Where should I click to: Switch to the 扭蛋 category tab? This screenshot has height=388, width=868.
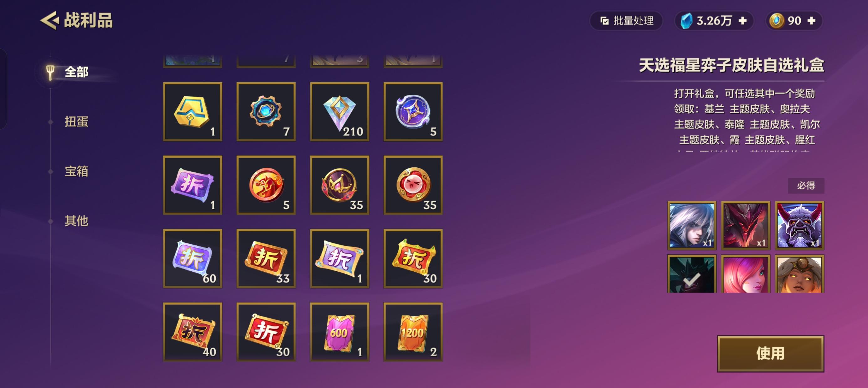click(x=76, y=122)
